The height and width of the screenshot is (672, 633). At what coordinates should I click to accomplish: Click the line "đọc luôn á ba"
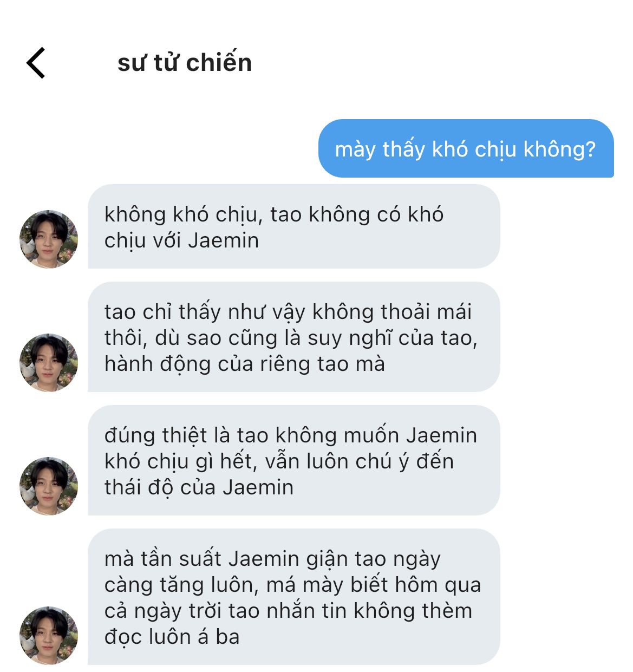172,637
